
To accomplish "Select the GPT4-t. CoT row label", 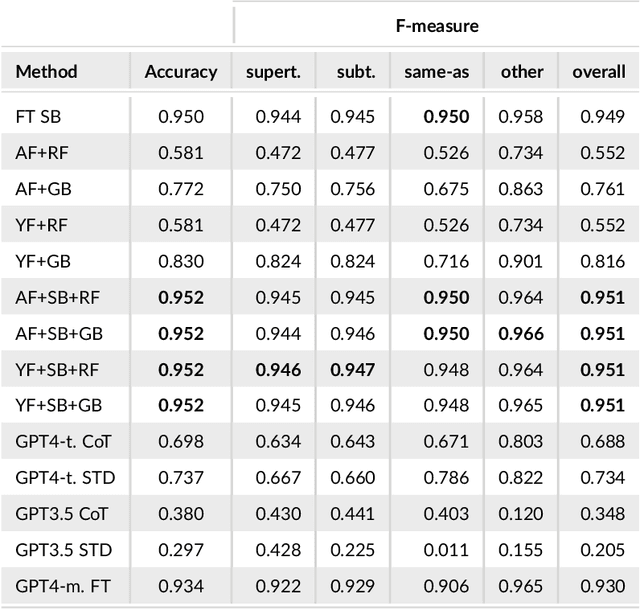I will click(64, 441).
